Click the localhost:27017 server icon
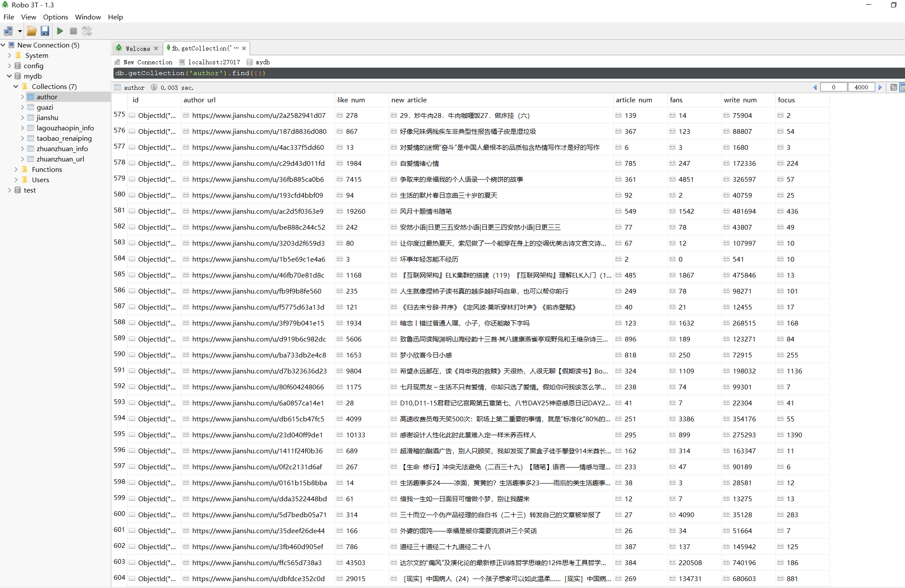The height and width of the screenshot is (588, 905). (x=182, y=62)
